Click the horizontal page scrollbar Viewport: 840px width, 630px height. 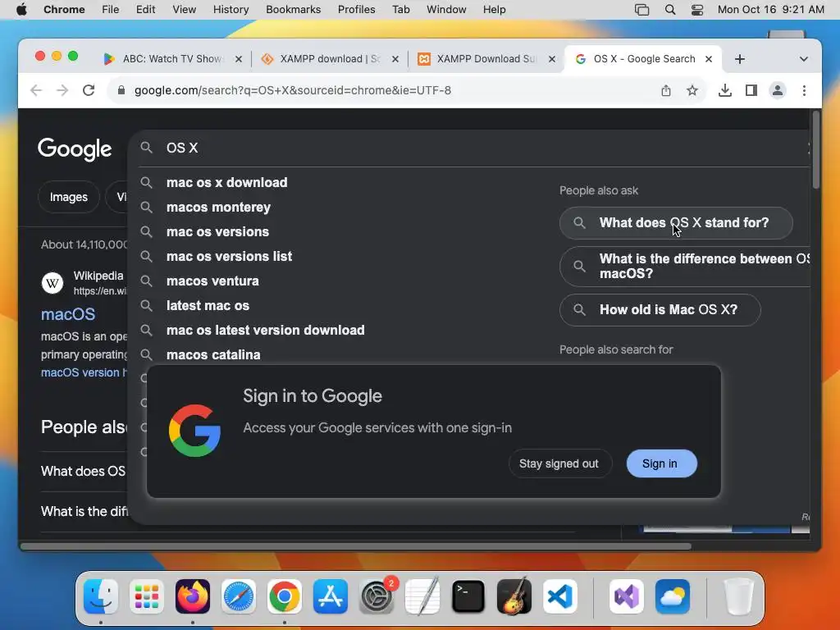(356, 546)
